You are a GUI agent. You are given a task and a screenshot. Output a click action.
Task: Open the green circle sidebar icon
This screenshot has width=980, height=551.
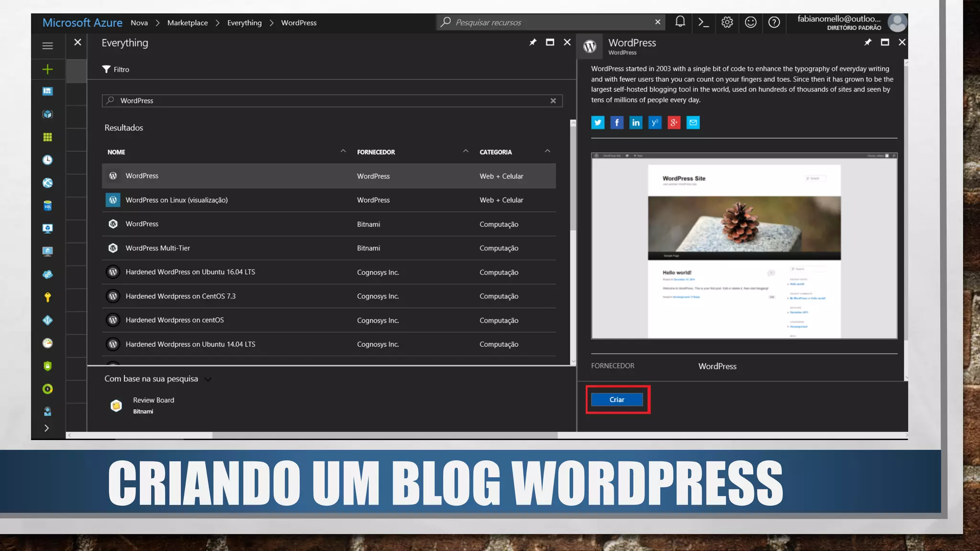[47, 389]
